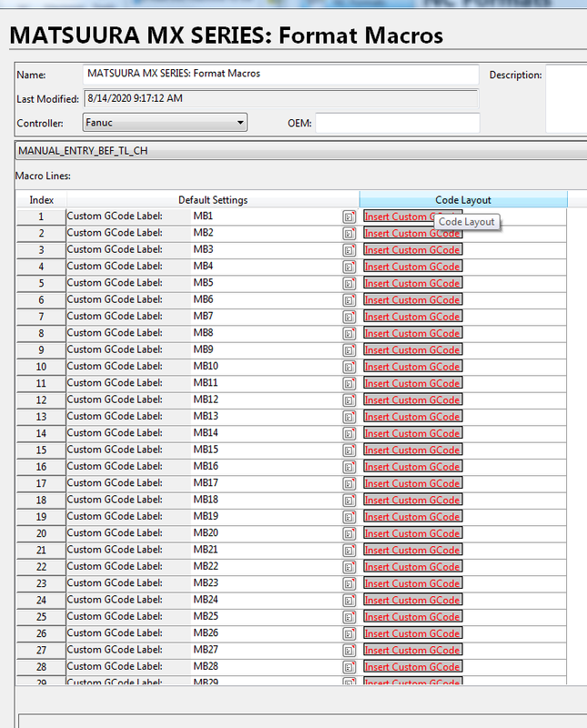The width and height of the screenshot is (587, 728).
Task: Select row index 1 header button
Action: 41,217
